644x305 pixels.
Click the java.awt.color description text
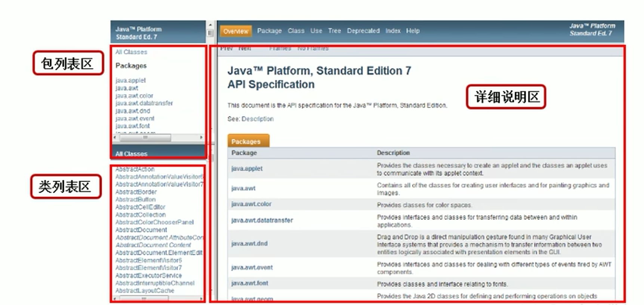click(424, 205)
